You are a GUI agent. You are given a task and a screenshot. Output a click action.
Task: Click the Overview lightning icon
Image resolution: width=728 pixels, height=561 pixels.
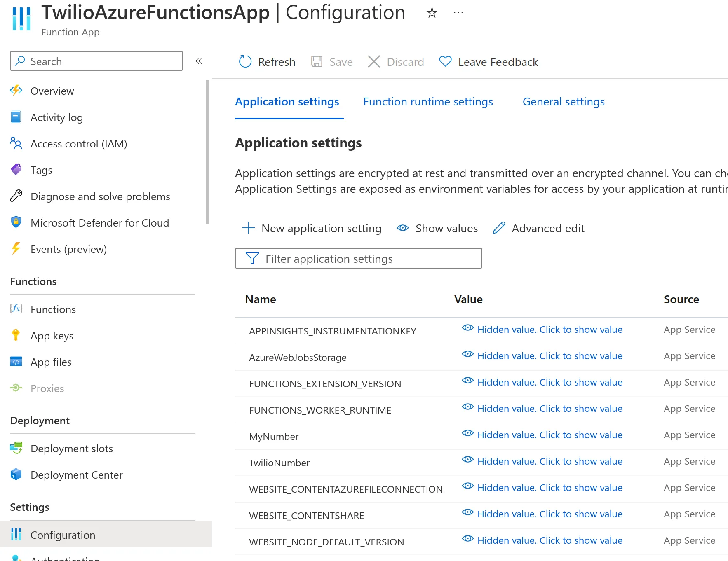pyautogui.click(x=16, y=90)
